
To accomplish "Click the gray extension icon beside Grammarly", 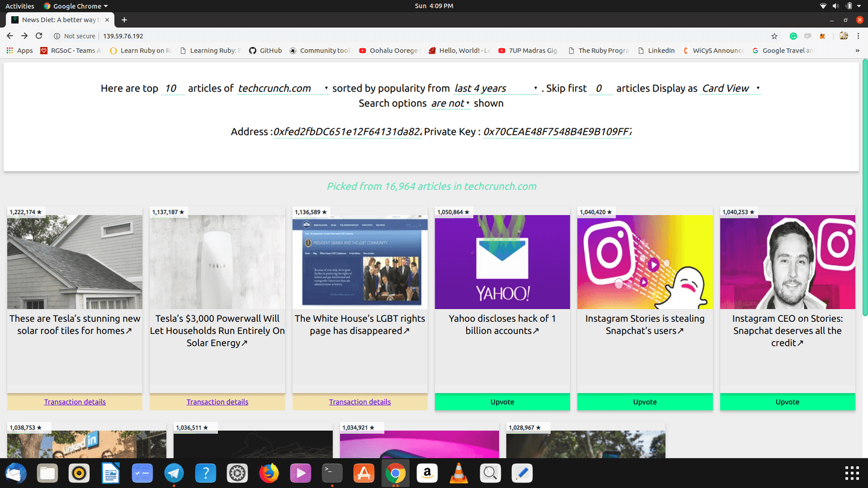I will (808, 36).
